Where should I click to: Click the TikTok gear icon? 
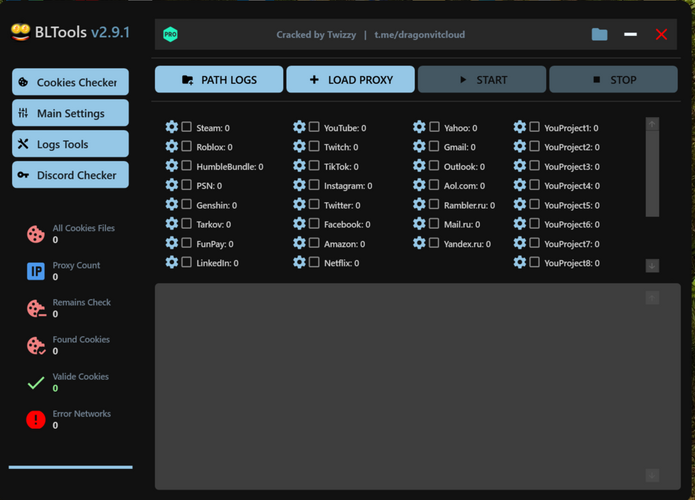point(299,166)
